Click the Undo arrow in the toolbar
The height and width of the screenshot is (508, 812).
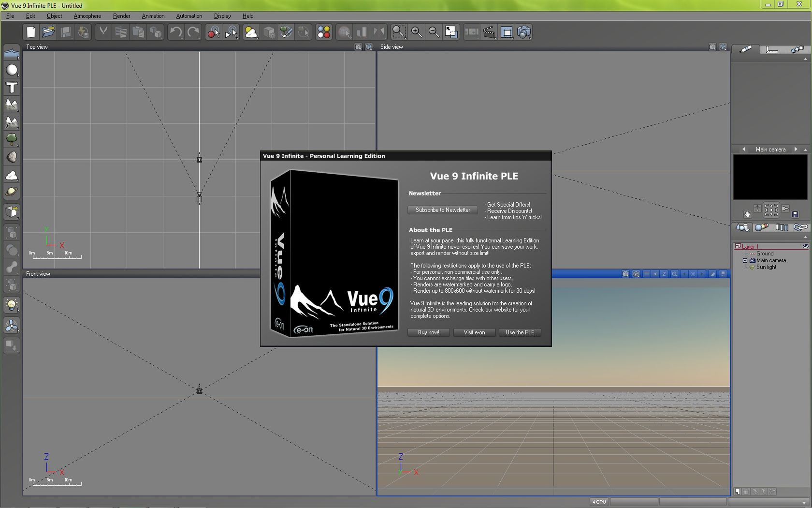pyautogui.click(x=175, y=32)
